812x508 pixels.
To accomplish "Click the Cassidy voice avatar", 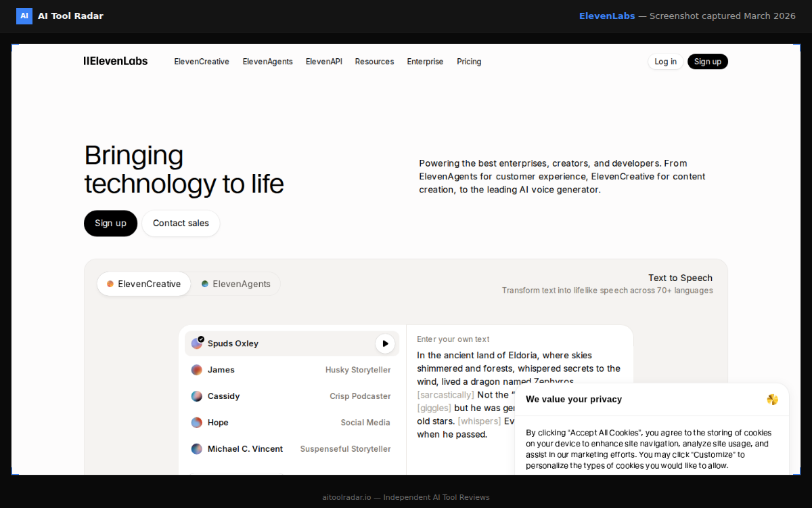I will click(x=197, y=396).
